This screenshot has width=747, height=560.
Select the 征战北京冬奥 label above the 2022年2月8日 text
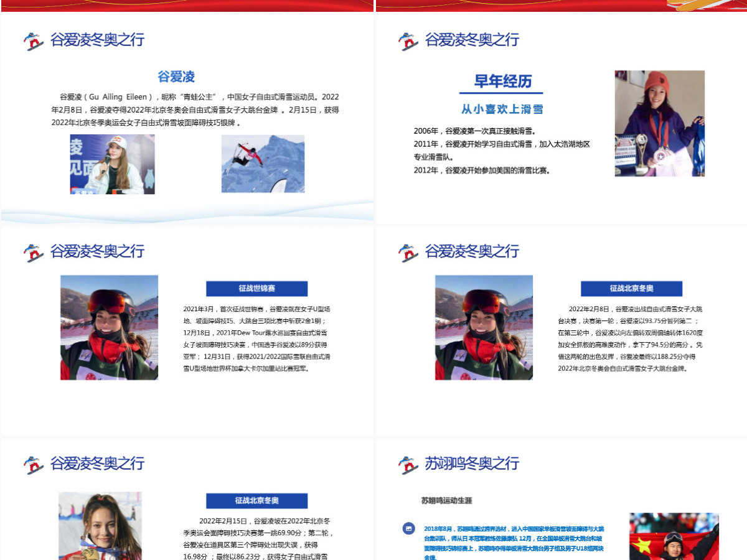coord(631,289)
